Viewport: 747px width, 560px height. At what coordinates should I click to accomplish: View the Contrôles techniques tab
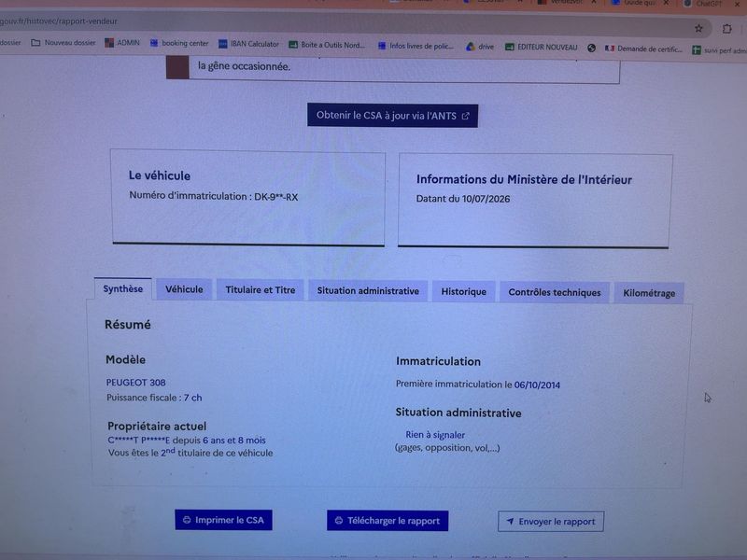point(554,292)
